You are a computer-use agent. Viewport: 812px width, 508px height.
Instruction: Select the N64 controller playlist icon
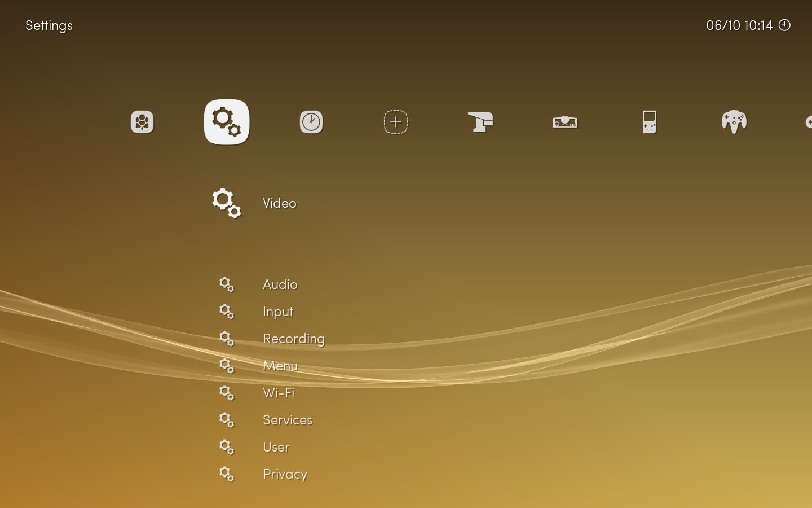pyautogui.click(x=734, y=122)
